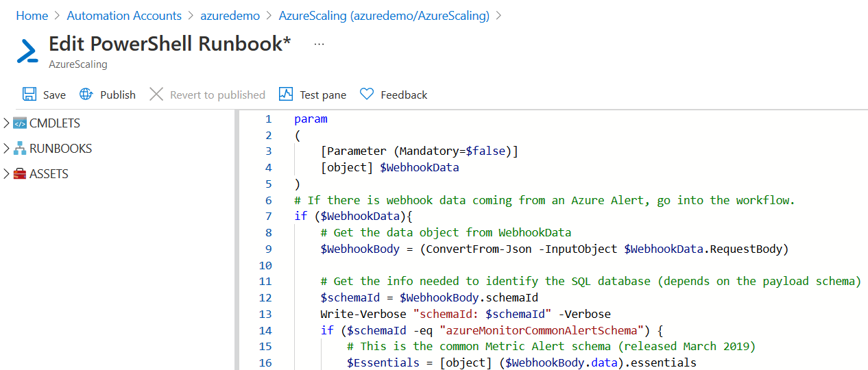Click the Save disk icon
This screenshot has width=868, height=370.
29,95
